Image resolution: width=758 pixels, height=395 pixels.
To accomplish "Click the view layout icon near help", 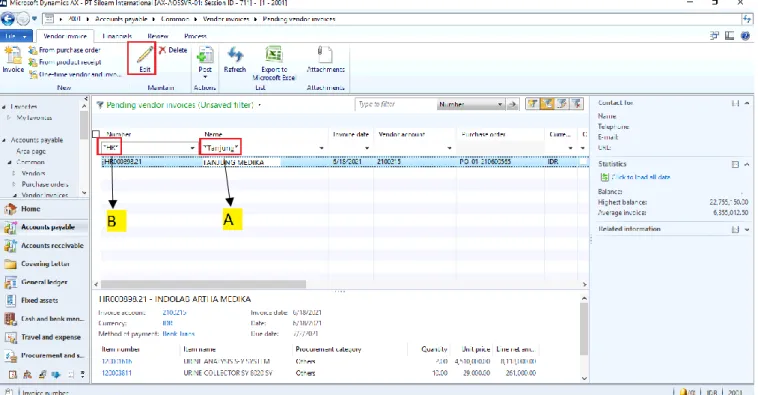I will [x=729, y=36].
